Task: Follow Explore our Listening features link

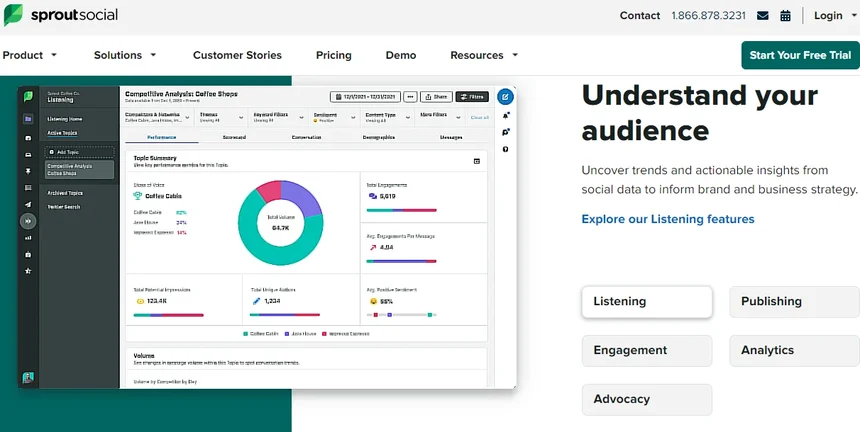Action: pyautogui.click(x=668, y=219)
